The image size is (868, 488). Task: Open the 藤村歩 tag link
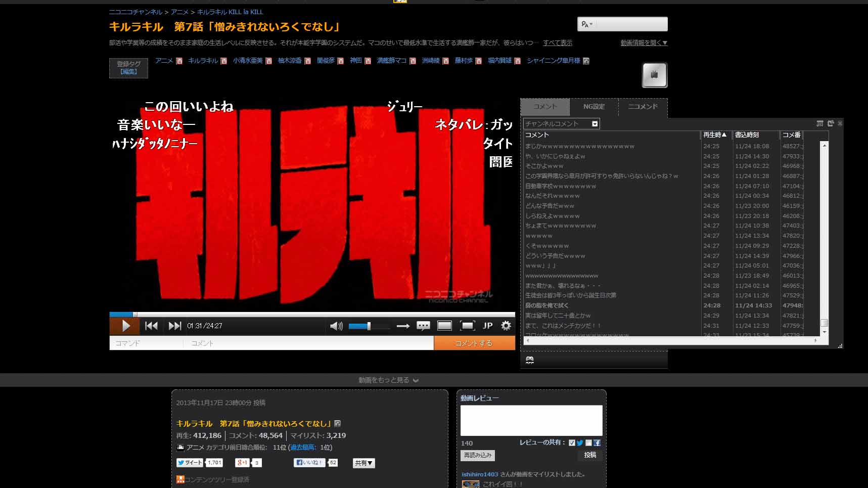click(464, 61)
